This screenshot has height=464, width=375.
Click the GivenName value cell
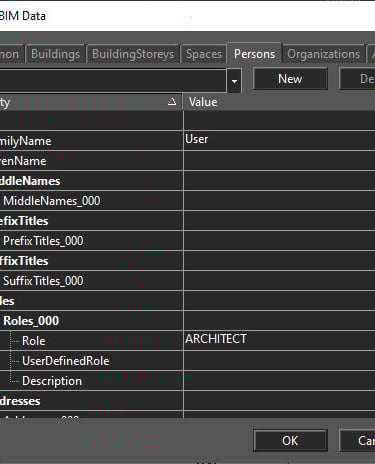pos(279,161)
